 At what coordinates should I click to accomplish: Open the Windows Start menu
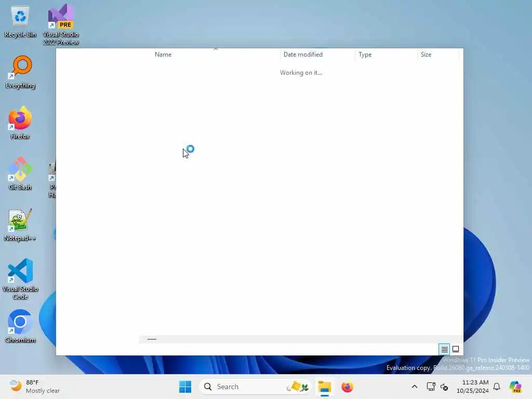coord(185,387)
